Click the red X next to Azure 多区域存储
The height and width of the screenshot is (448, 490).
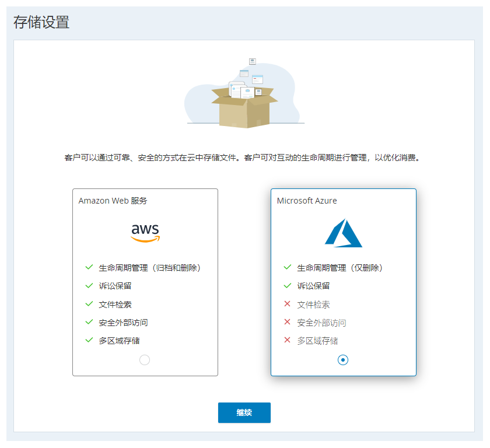click(x=287, y=340)
